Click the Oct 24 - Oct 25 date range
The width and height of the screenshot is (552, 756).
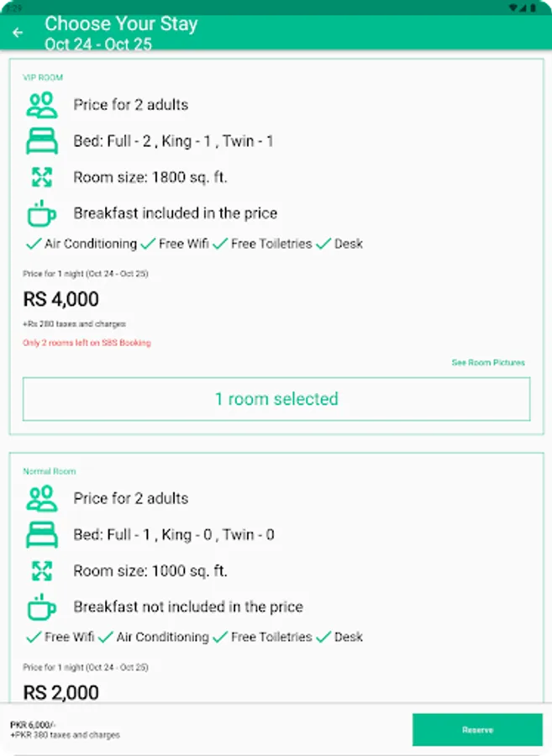[98, 44]
